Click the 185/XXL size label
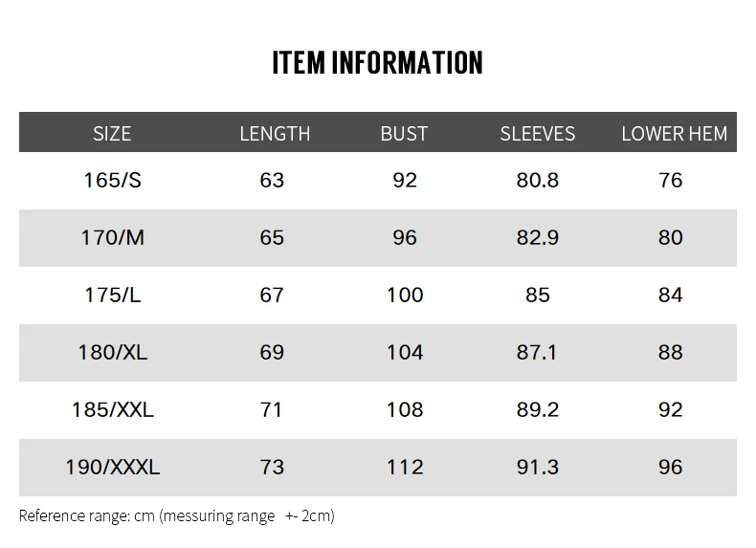The height and width of the screenshot is (548, 756). pyautogui.click(x=112, y=409)
